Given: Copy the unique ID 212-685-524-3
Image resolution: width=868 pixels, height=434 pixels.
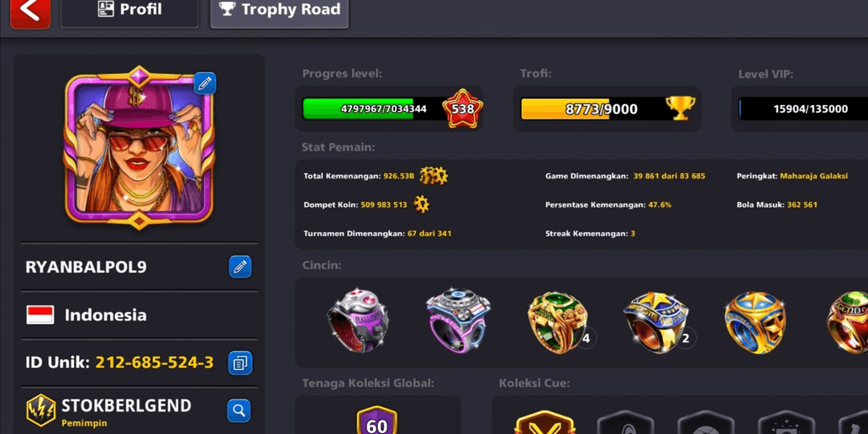Looking at the screenshot, I should pyautogui.click(x=240, y=363).
